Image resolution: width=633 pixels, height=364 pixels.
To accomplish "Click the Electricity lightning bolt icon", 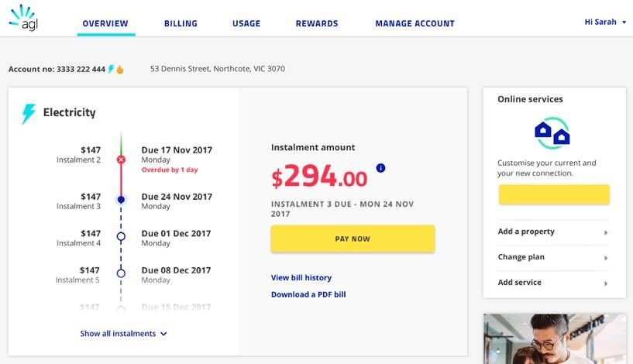I will [29, 114].
